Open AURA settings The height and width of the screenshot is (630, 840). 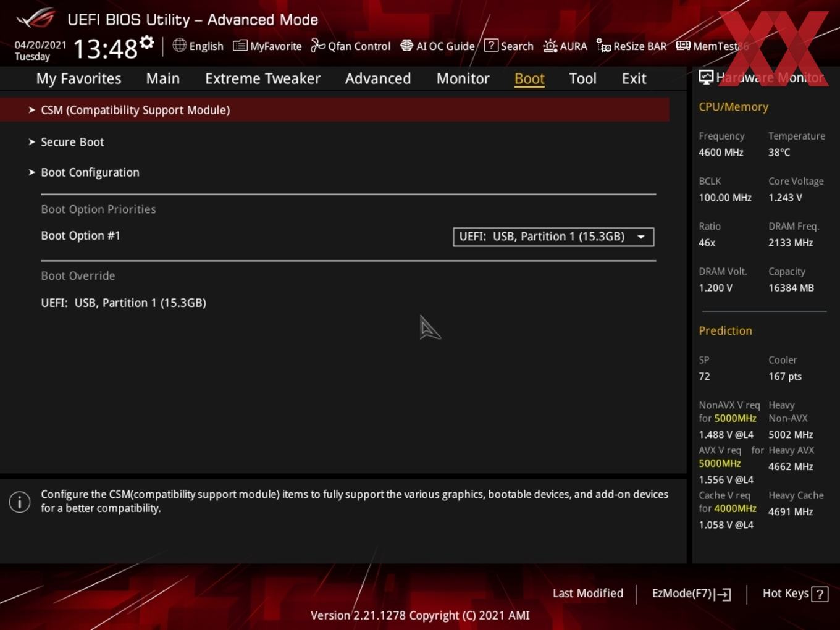(573, 46)
